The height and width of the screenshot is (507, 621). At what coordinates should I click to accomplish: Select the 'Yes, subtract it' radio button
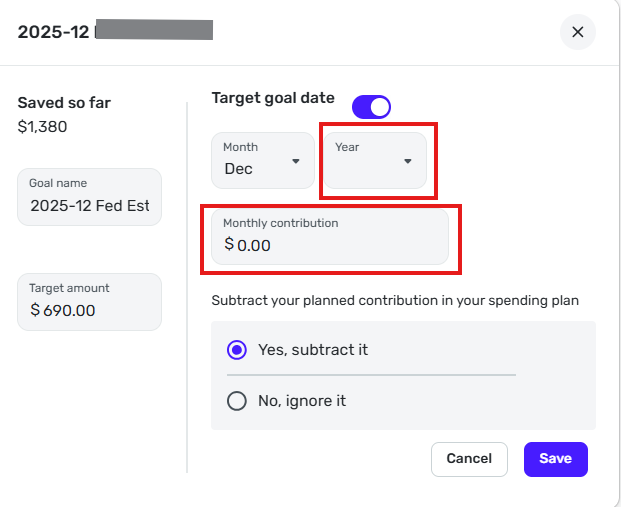(237, 350)
